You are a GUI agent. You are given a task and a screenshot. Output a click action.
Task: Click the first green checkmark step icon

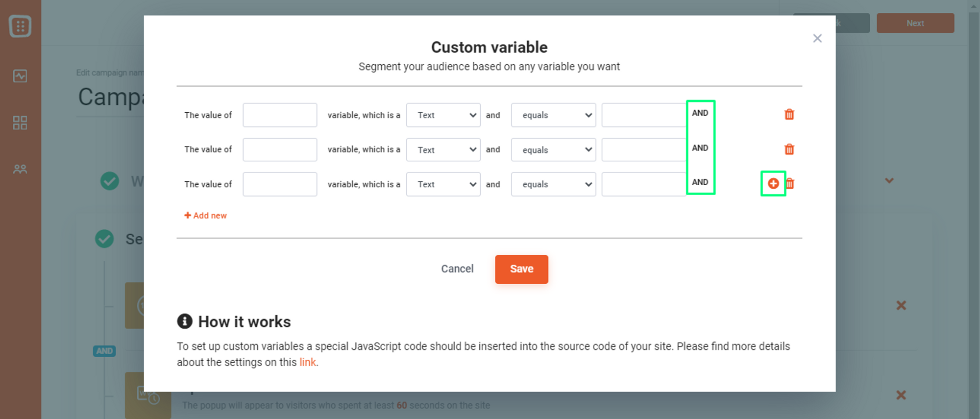(x=110, y=181)
